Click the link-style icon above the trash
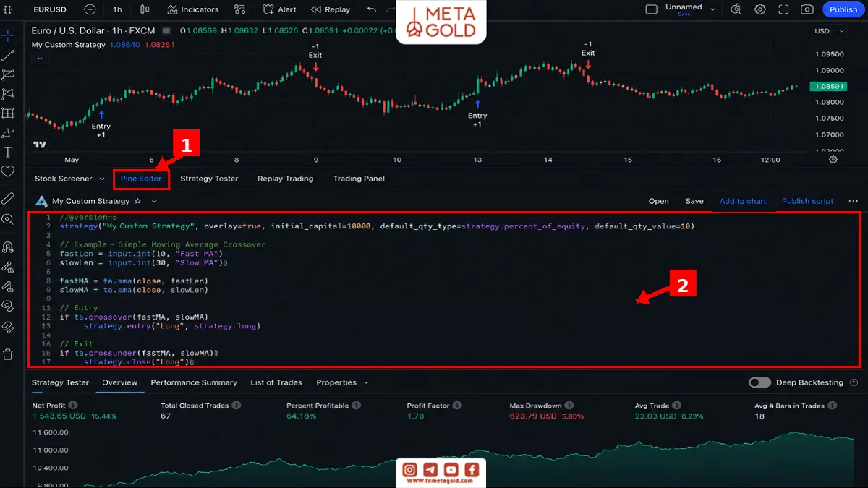Screen dimensions: 868x488 [8, 327]
